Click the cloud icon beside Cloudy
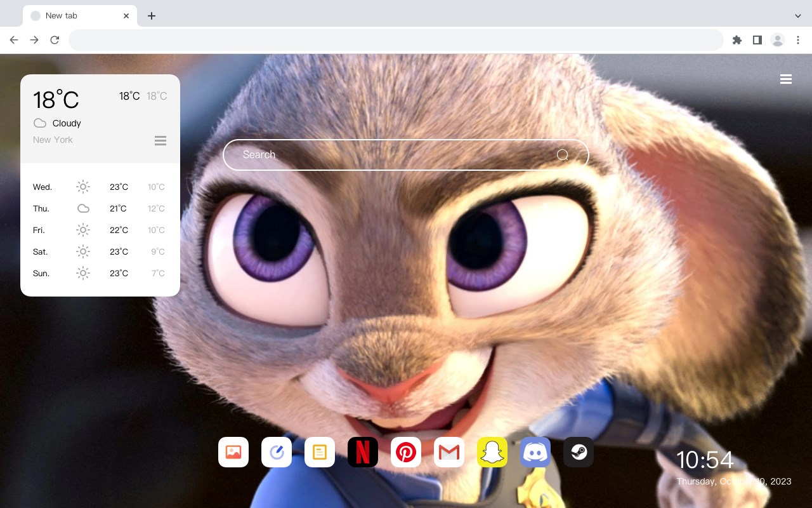This screenshot has width=812, height=508. pos(40,123)
